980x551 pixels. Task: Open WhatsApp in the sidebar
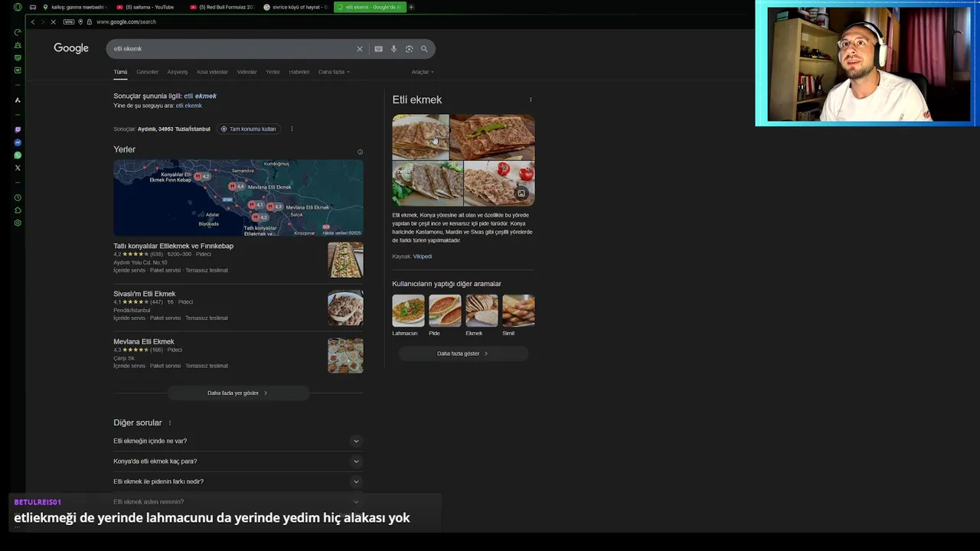tap(18, 155)
